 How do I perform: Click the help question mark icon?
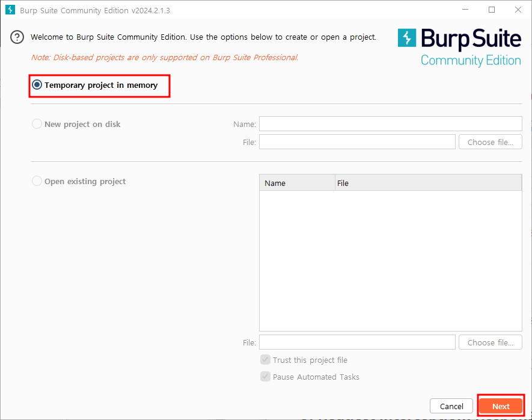(17, 37)
